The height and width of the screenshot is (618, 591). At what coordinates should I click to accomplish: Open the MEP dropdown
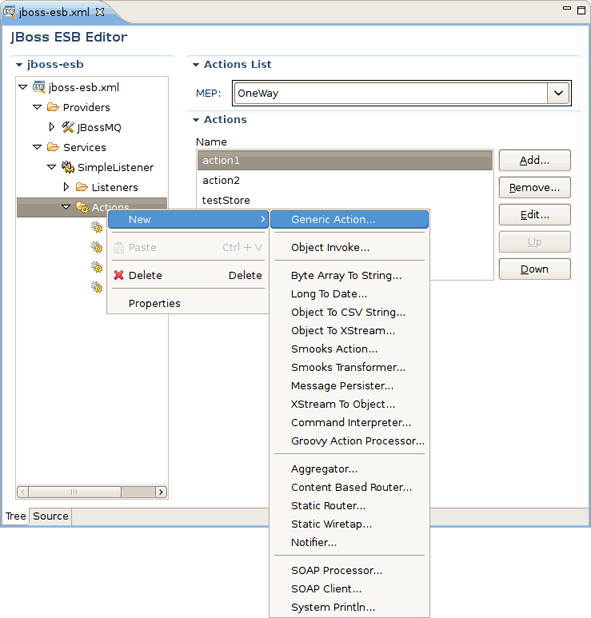[558, 93]
